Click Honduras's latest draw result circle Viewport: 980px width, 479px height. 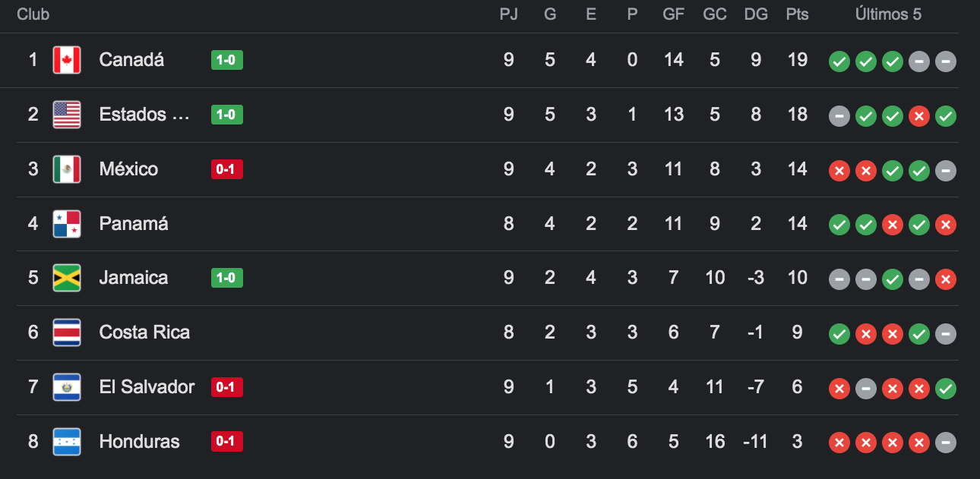point(946,443)
